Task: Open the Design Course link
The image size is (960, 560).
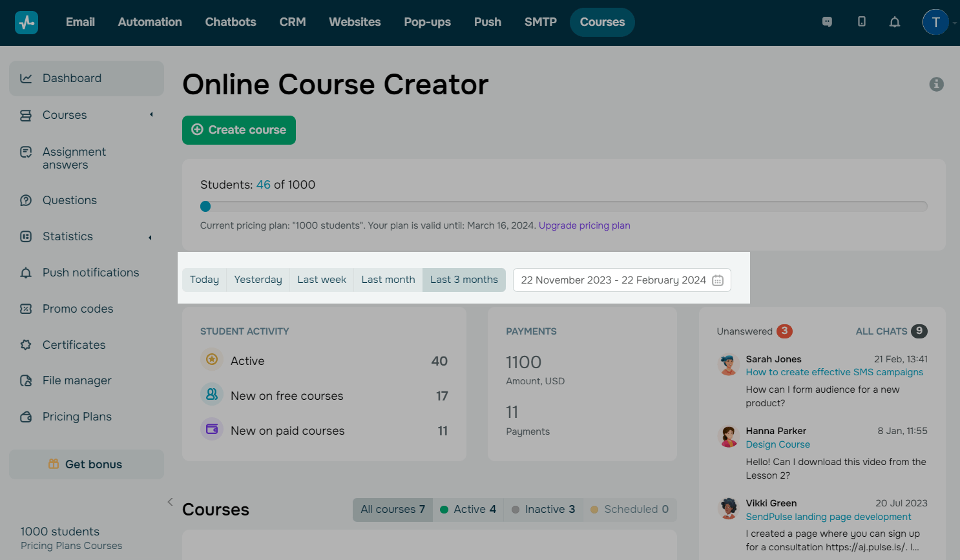Action: 778,444
